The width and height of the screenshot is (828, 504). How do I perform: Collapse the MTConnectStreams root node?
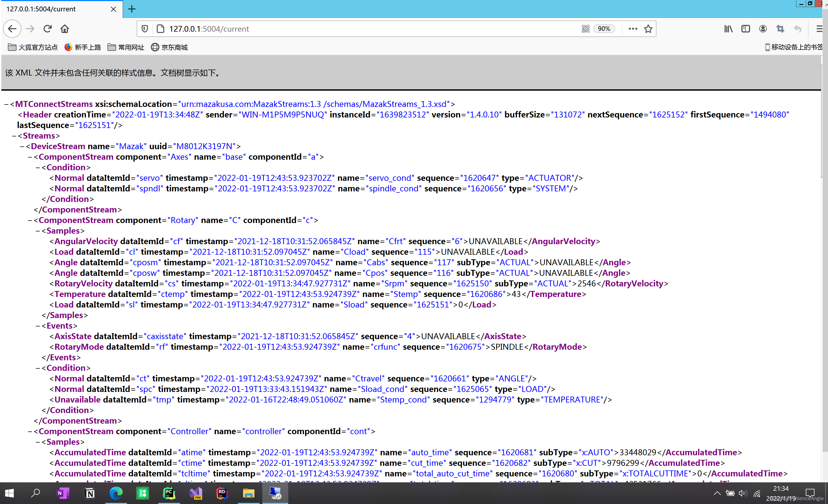(6, 104)
